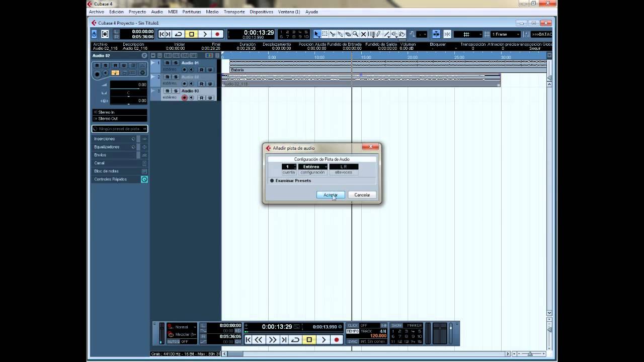The width and height of the screenshot is (644, 362).
Task: Record-enable track Audio 03
Action: click(184, 98)
